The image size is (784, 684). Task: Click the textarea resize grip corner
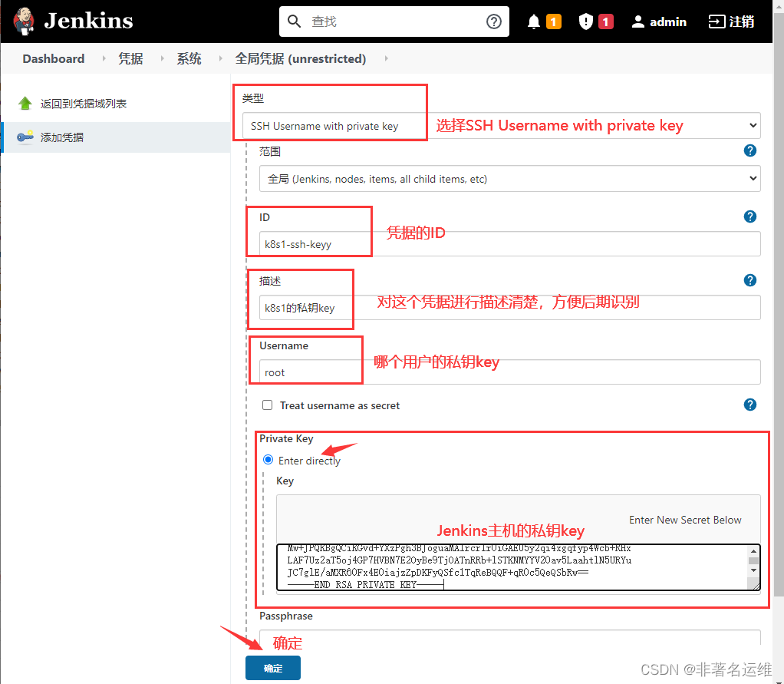coord(755,586)
